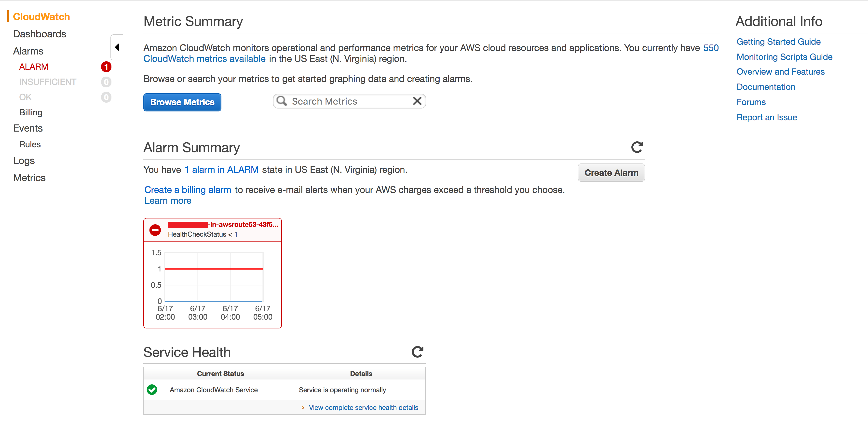Viewport: 868px width, 433px height.
Task: Open the Report an Issue link
Action: (767, 117)
